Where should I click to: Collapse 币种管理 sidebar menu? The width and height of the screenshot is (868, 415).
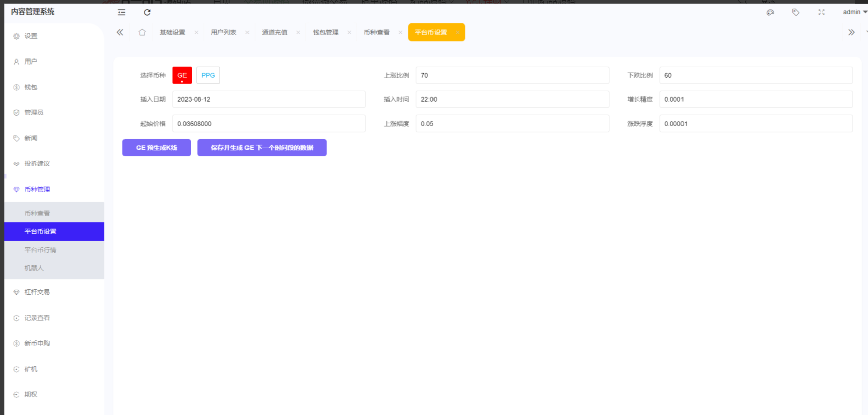(54, 189)
